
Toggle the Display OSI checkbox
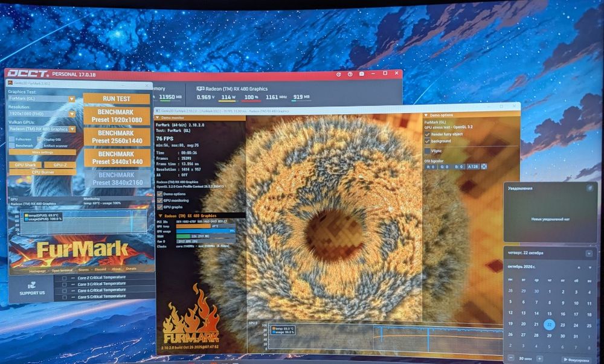tap(40, 139)
